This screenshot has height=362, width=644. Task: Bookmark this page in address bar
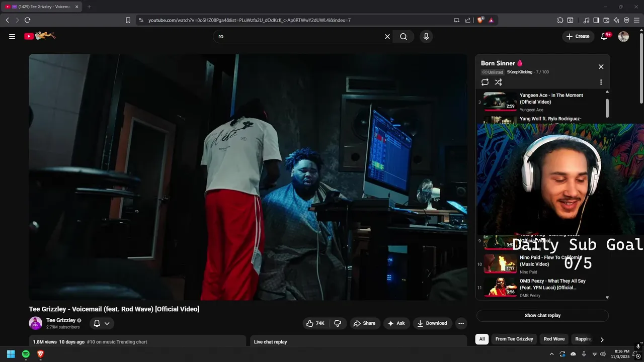(x=128, y=20)
